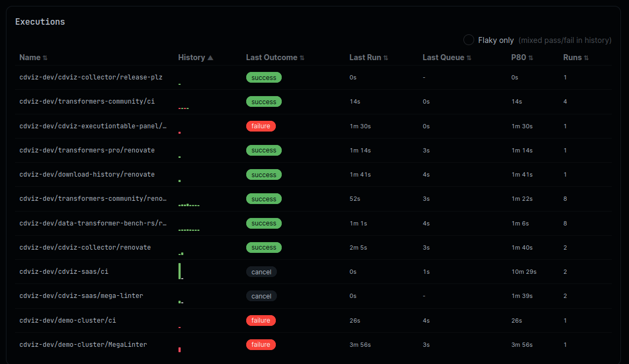Click the Flaky only label

[x=496, y=40]
